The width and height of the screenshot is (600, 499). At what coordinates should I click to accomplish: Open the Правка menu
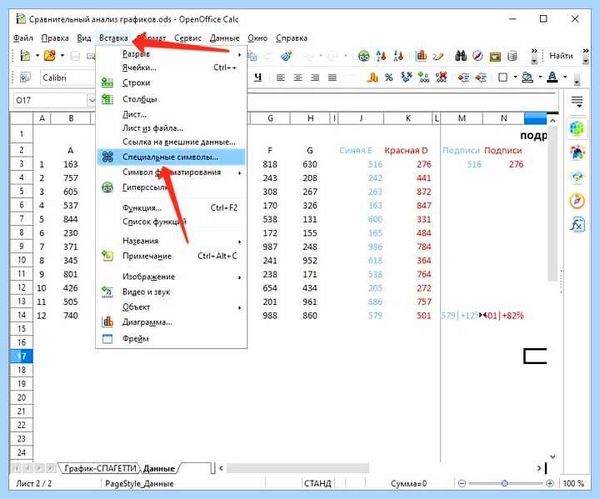click(x=55, y=38)
